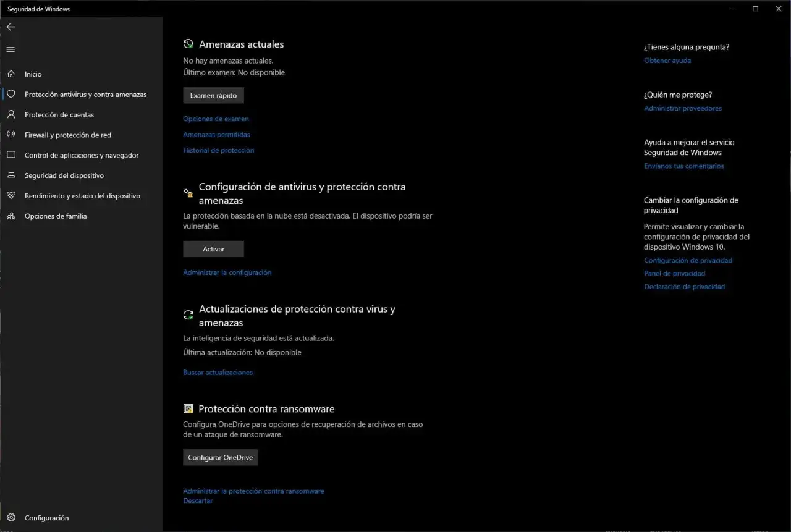Viewport: 791px width, 532px height.
Task: Click the laptop icon for Seguridad del dispositivo
Action: [x=11, y=175]
